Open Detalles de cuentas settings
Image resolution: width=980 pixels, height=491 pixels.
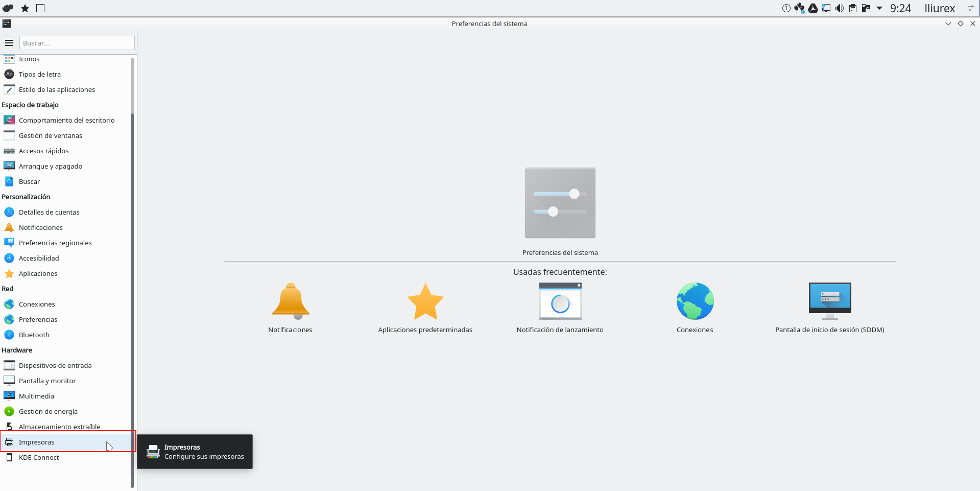(49, 212)
